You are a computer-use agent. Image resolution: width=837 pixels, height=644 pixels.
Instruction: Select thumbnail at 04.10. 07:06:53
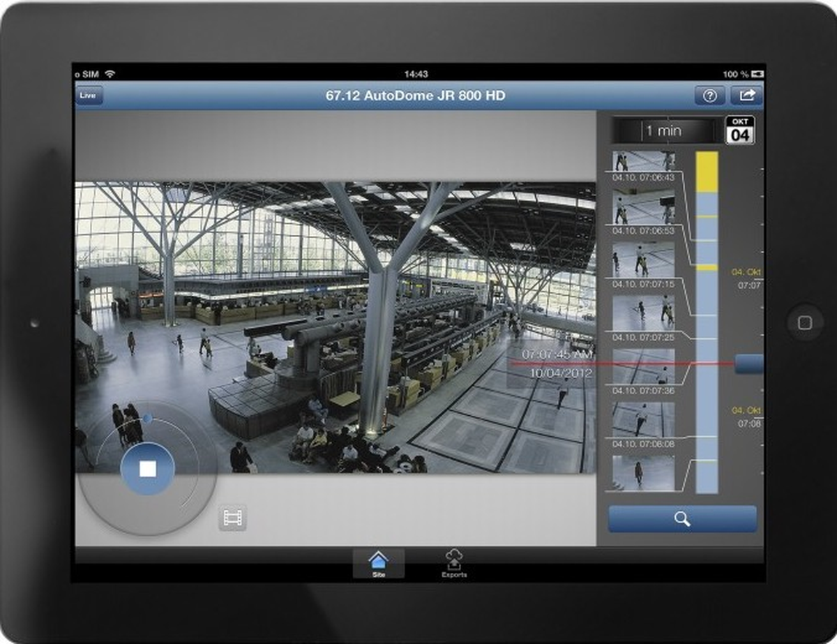pyautogui.click(x=644, y=207)
